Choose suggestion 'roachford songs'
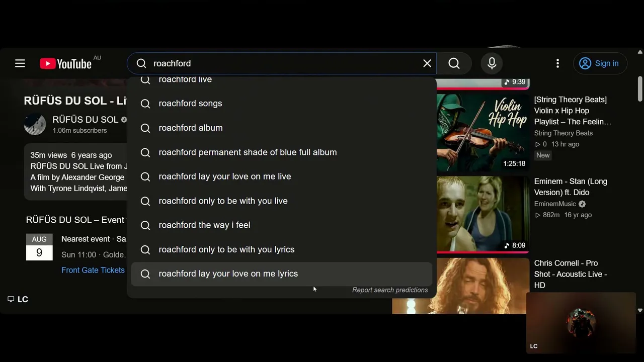 point(282,104)
